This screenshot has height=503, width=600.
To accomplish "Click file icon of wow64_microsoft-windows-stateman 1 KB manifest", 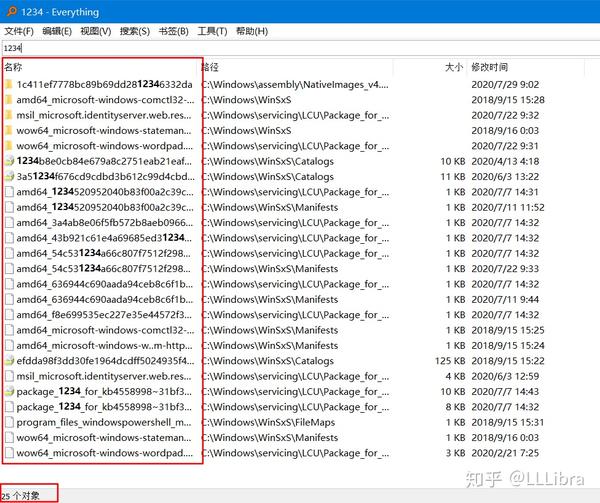I will click(9, 438).
